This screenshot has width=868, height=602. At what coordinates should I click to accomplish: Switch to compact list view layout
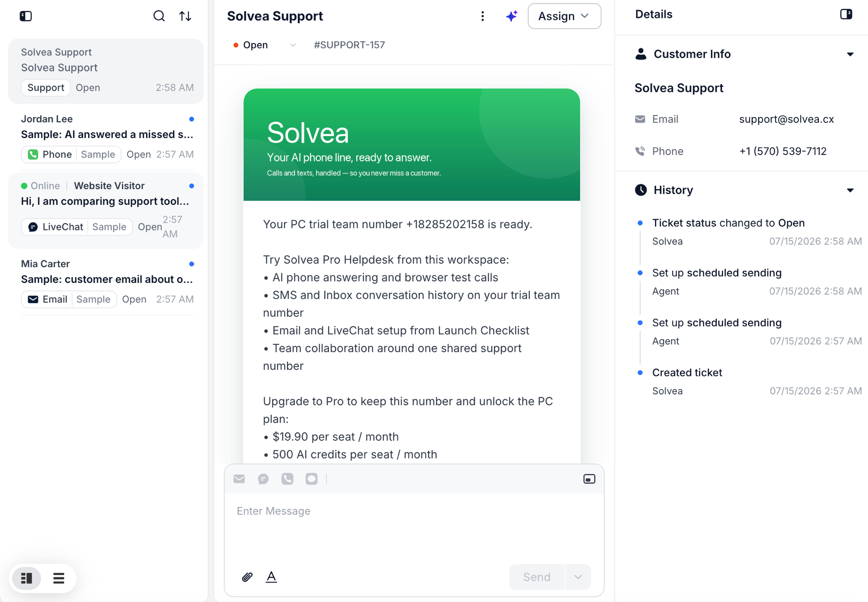click(59, 578)
